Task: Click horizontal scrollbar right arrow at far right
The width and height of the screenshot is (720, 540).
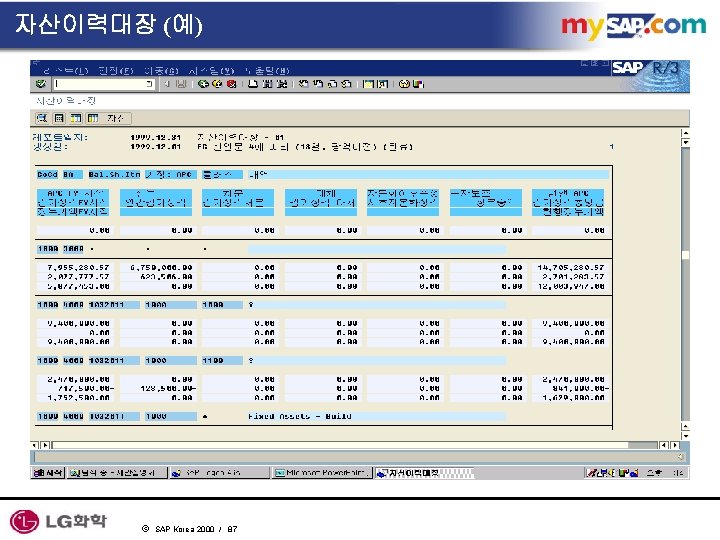Action: [x=675, y=445]
